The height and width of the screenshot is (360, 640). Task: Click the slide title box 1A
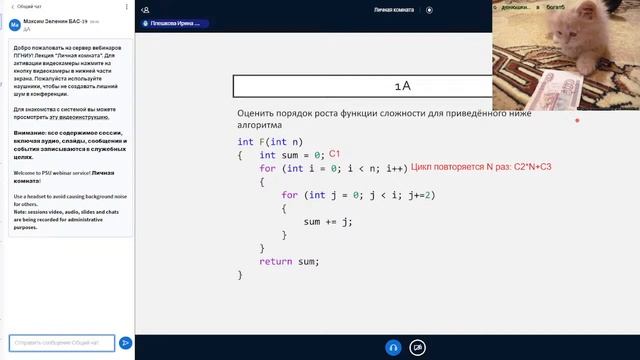tap(363, 86)
